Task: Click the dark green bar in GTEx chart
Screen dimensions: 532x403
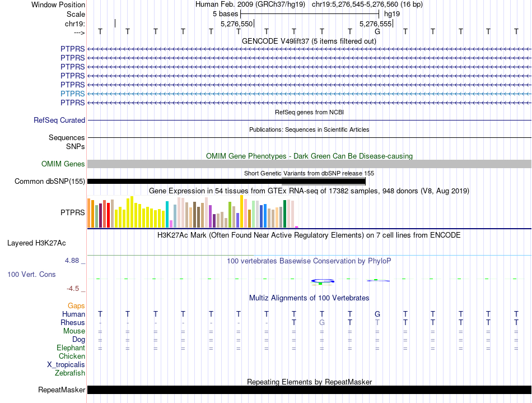Action: [x=285, y=214]
